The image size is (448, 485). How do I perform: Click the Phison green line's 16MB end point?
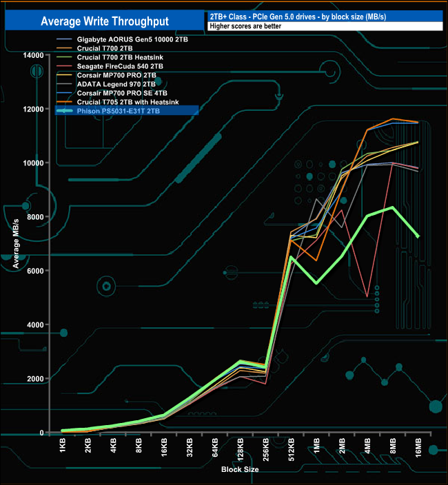click(x=418, y=236)
